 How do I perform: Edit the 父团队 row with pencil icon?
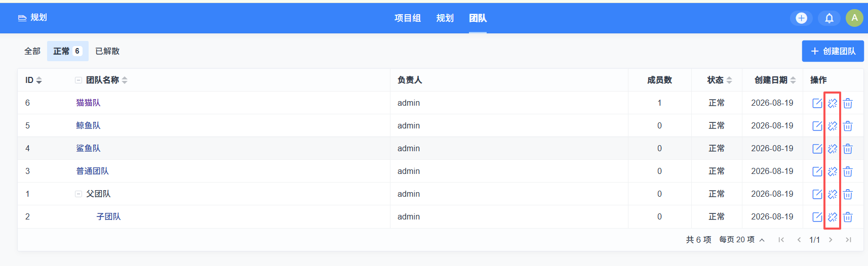(x=817, y=194)
